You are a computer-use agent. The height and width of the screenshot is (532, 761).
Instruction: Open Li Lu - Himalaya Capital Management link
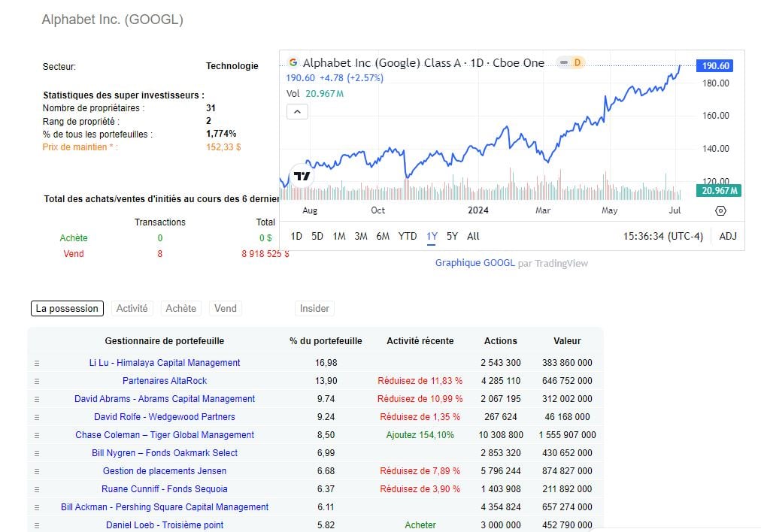coord(164,363)
